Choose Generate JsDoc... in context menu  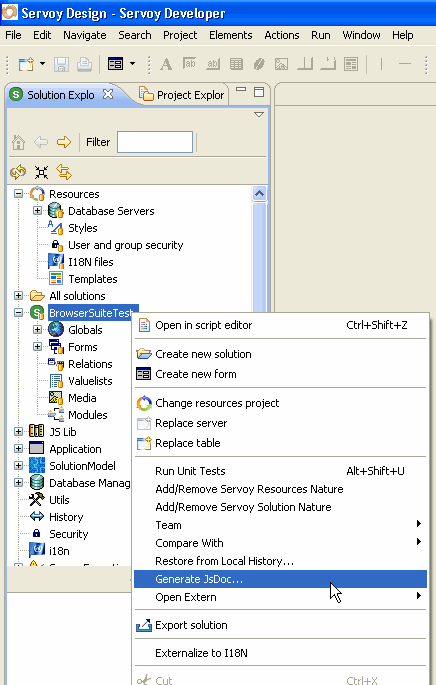[x=280, y=579]
